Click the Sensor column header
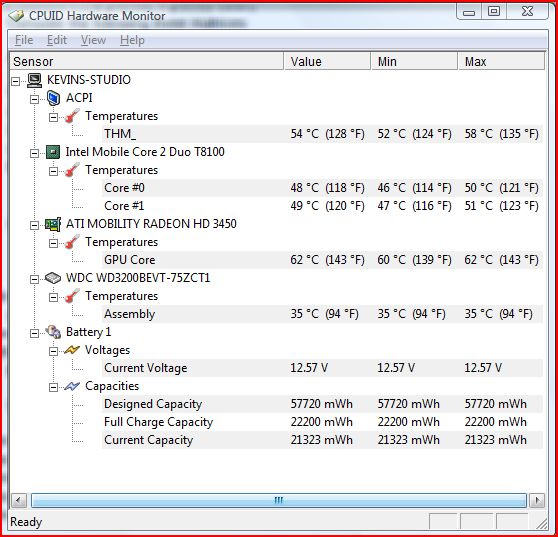558x537 pixels. coord(147,62)
